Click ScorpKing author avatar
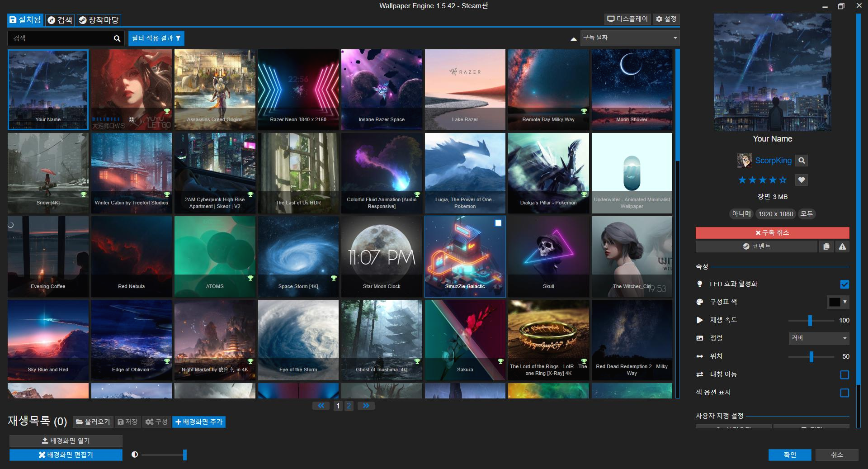Screen dimensions: 868x469 click(745, 161)
